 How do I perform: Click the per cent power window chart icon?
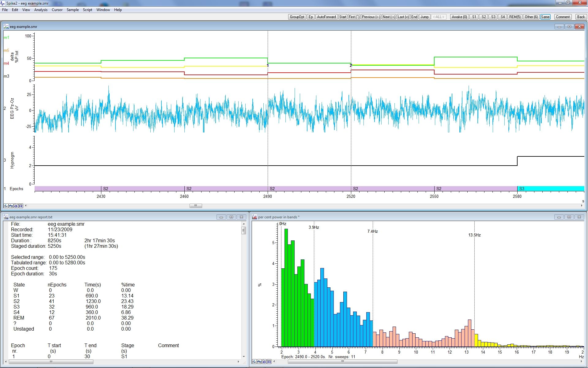click(x=254, y=217)
